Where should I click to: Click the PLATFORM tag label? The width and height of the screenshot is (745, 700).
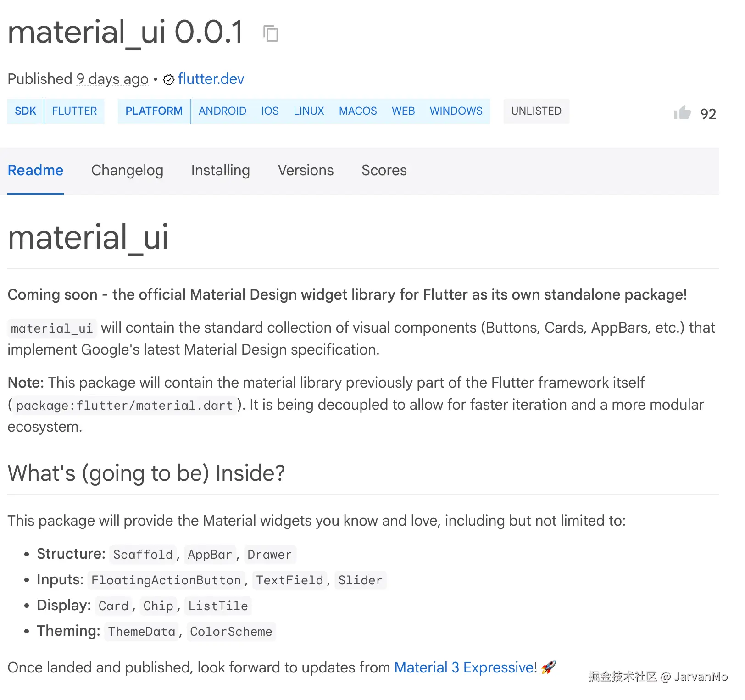point(154,111)
